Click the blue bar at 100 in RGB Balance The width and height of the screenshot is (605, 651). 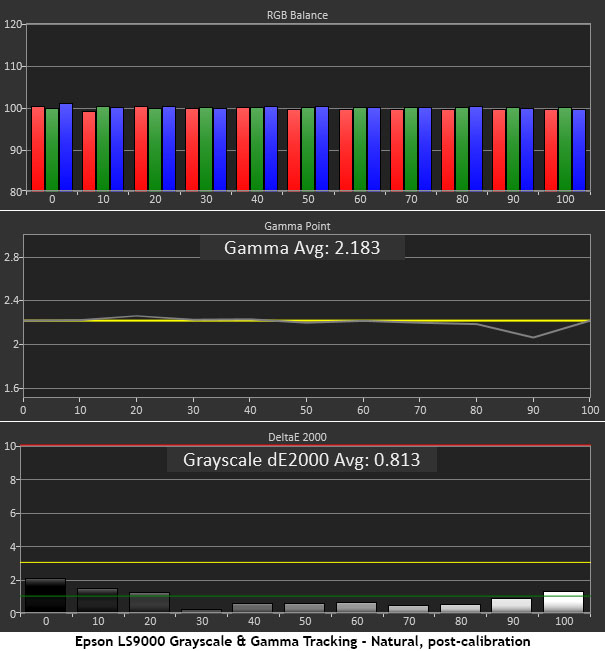tap(579, 149)
